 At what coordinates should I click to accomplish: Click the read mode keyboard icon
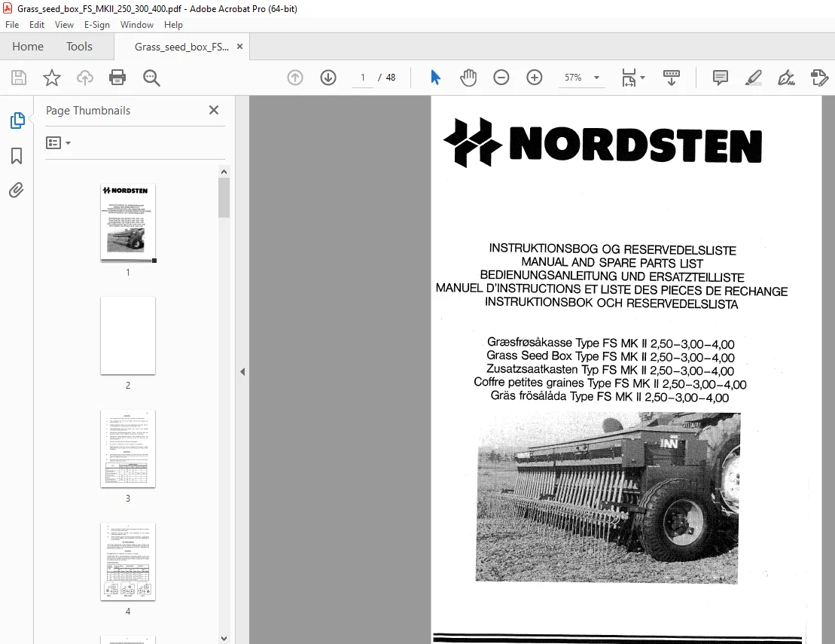(671, 78)
